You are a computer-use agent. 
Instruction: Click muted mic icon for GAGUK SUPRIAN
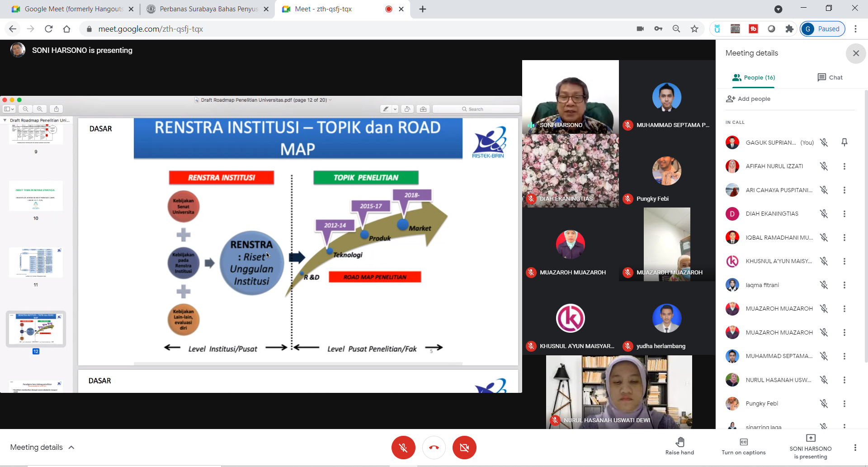tap(824, 142)
